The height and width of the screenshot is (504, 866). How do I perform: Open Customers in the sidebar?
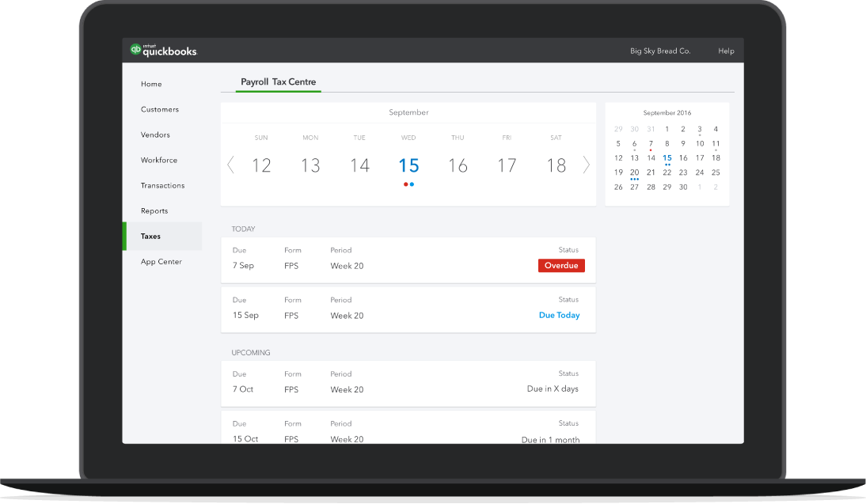click(160, 109)
